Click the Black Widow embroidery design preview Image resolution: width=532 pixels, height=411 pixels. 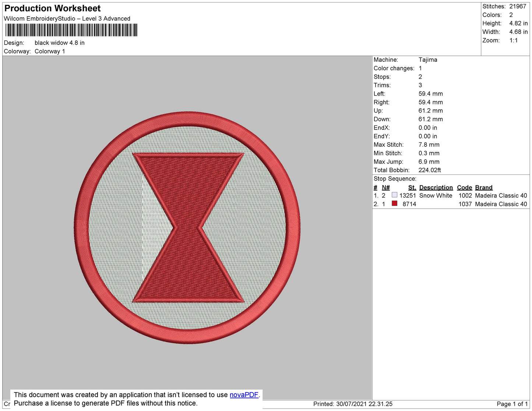pyautogui.click(x=187, y=228)
